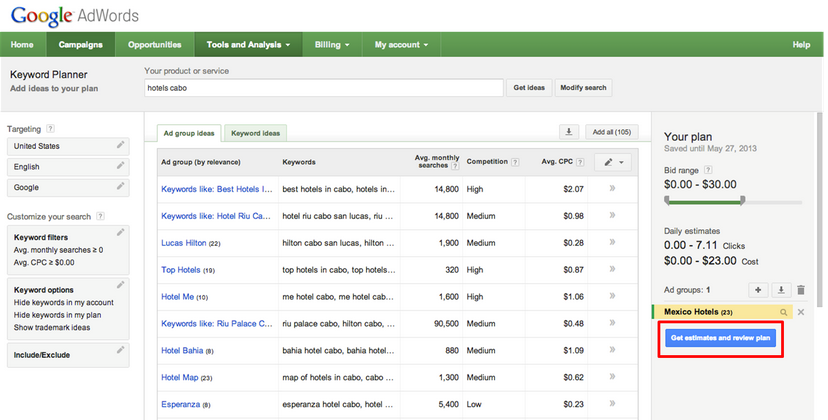
Task: Open the Hotel Bahia ad group link
Action: pos(182,350)
